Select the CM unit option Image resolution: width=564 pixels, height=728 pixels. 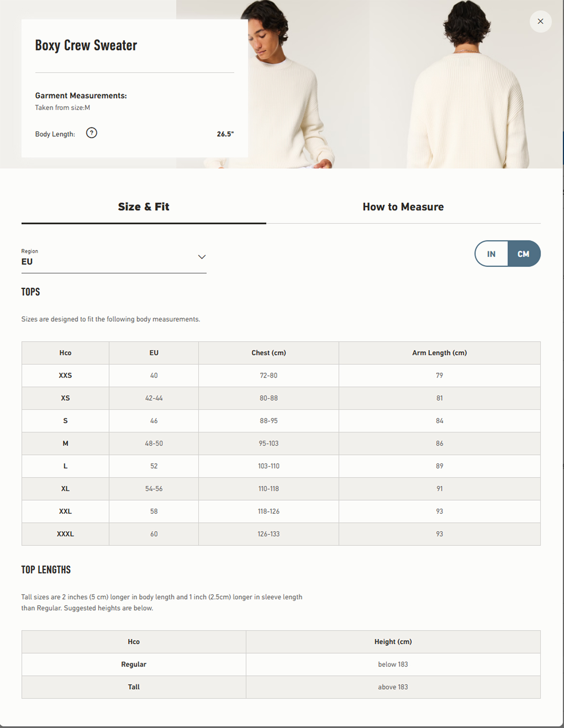tap(523, 254)
